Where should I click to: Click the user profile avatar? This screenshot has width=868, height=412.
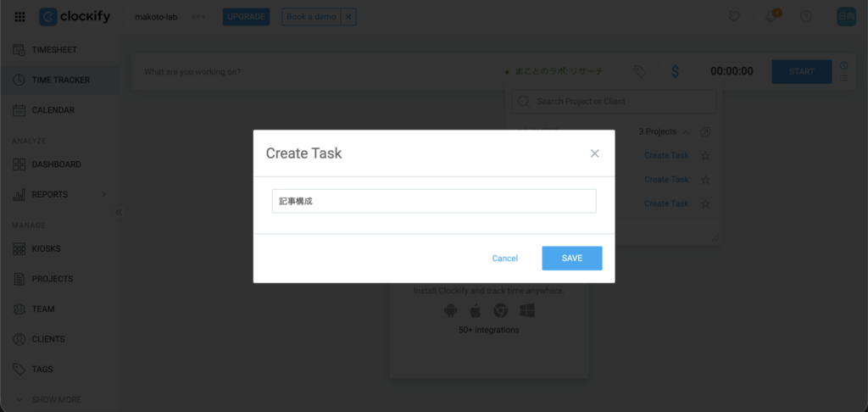point(845,17)
